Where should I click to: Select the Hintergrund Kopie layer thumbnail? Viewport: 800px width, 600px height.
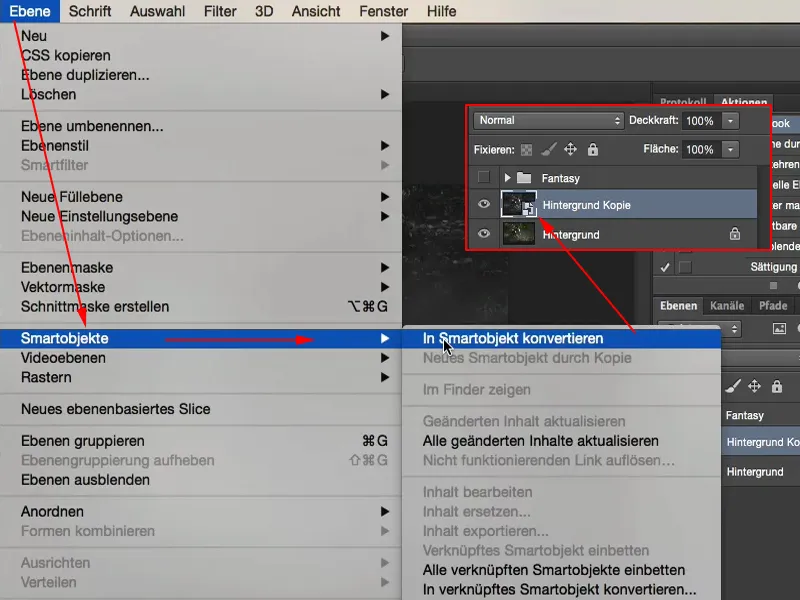click(x=518, y=204)
